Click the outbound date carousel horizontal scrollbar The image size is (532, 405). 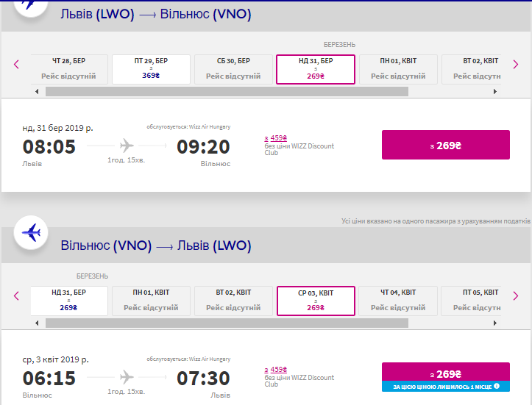(x=226, y=92)
